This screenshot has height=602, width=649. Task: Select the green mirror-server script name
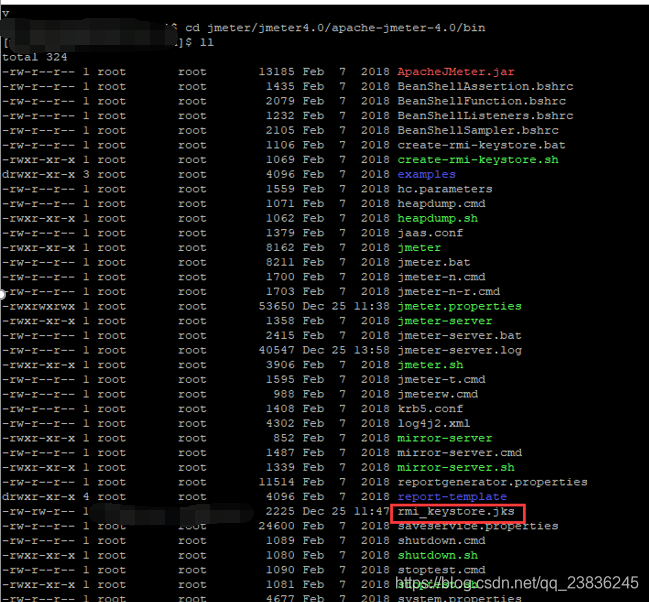(445, 438)
